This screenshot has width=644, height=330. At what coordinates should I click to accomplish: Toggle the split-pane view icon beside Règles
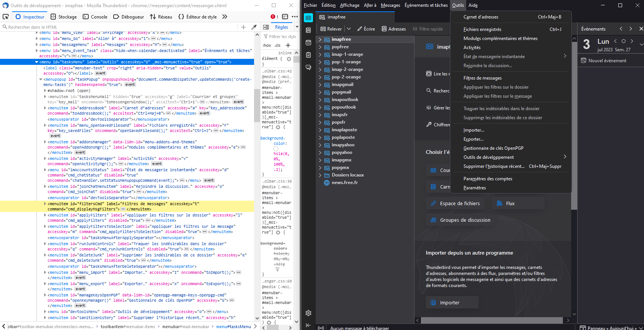266,27
